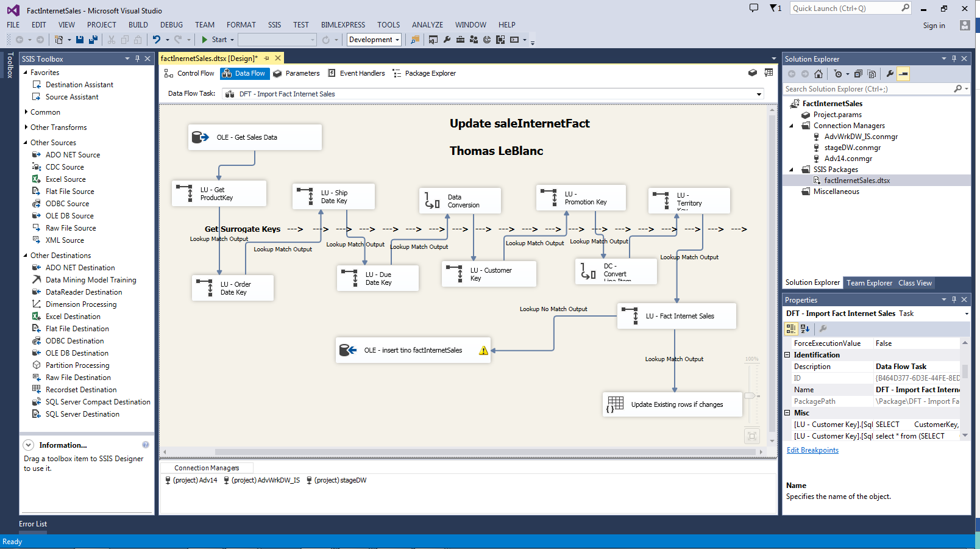This screenshot has width=980, height=549.
Task: Toggle Show All Files in Solution Explorer
Action: pos(872,74)
